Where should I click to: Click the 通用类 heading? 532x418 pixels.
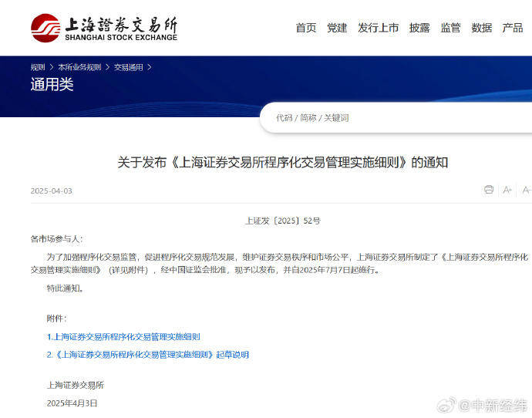(x=52, y=85)
